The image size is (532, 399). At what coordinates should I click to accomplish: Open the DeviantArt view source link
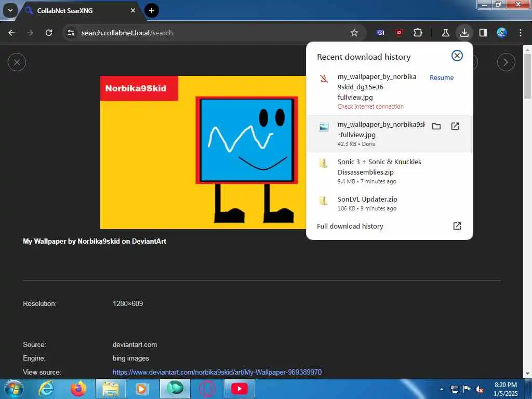click(x=217, y=372)
